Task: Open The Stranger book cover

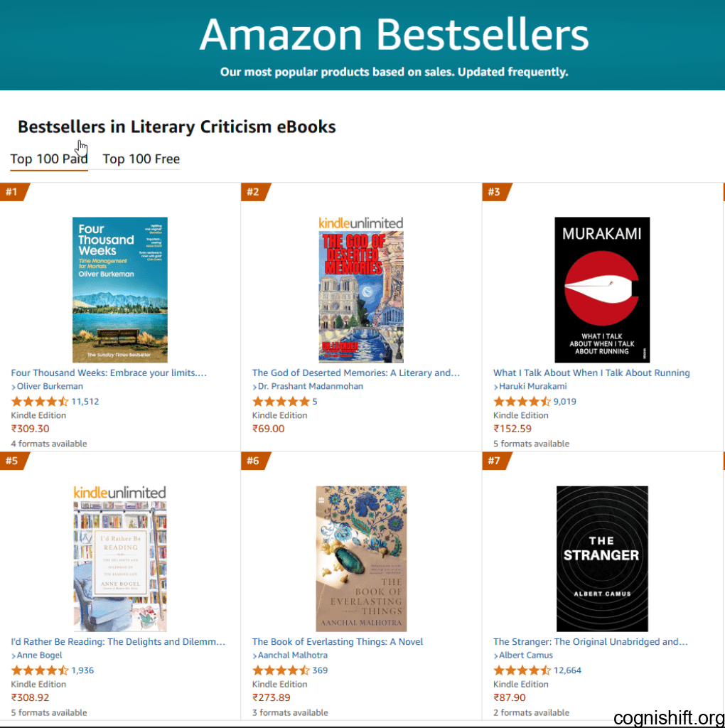Action: (602, 559)
